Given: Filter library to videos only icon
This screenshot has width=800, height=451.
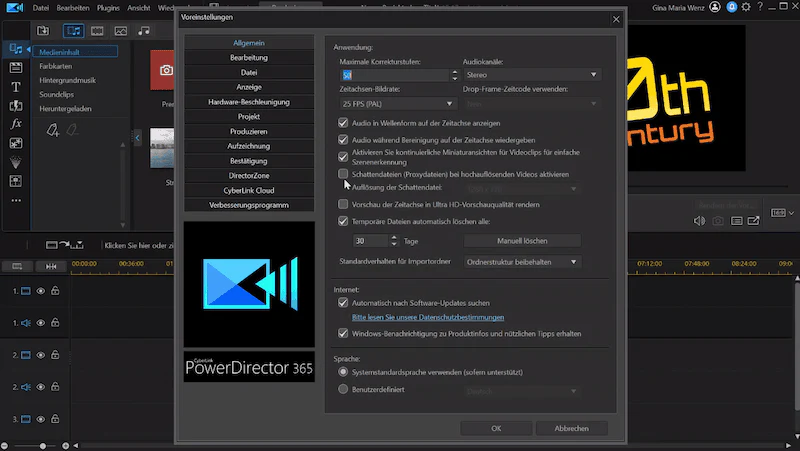Looking at the screenshot, I should coord(97,31).
